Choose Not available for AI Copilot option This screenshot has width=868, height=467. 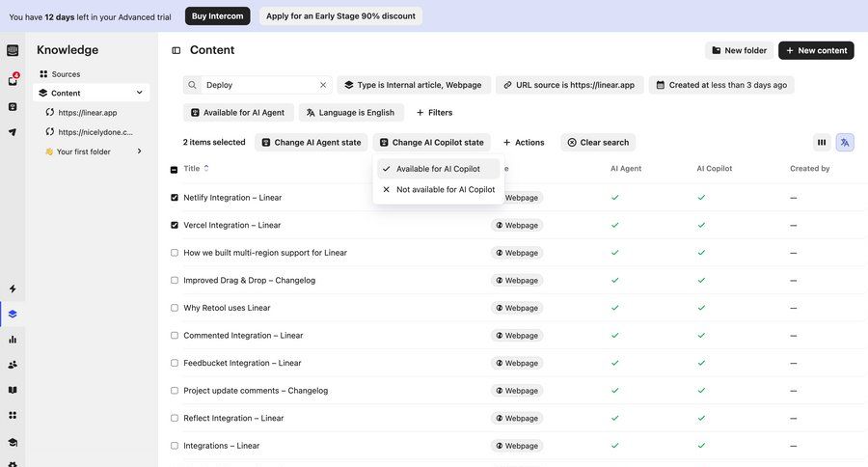tap(438, 189)
